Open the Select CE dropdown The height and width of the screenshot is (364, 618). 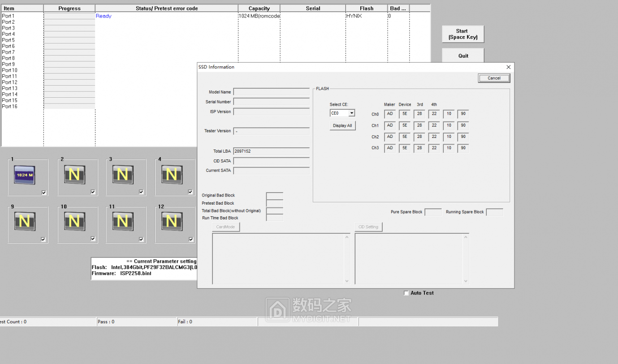coord(351,113)
